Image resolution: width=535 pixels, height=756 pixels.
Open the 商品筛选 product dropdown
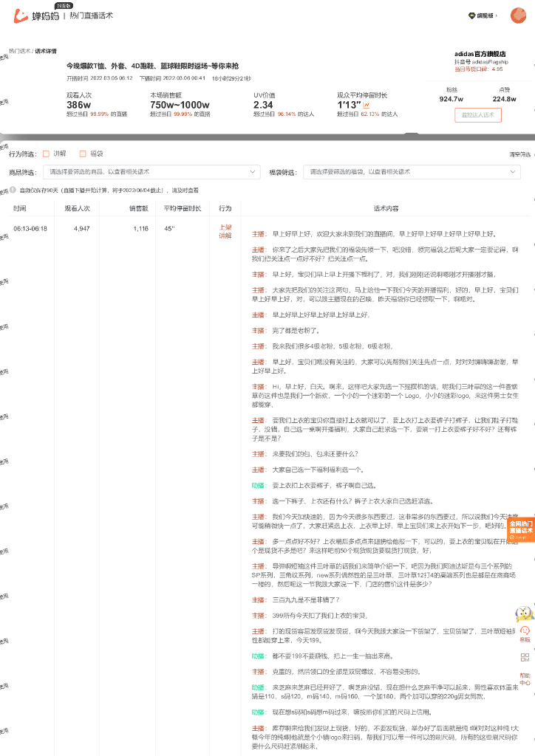coord(151,172)
